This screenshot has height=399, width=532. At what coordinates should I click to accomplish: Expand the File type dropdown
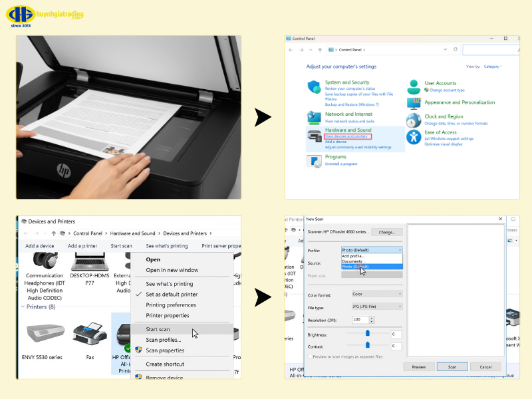(x=377, y=306)
